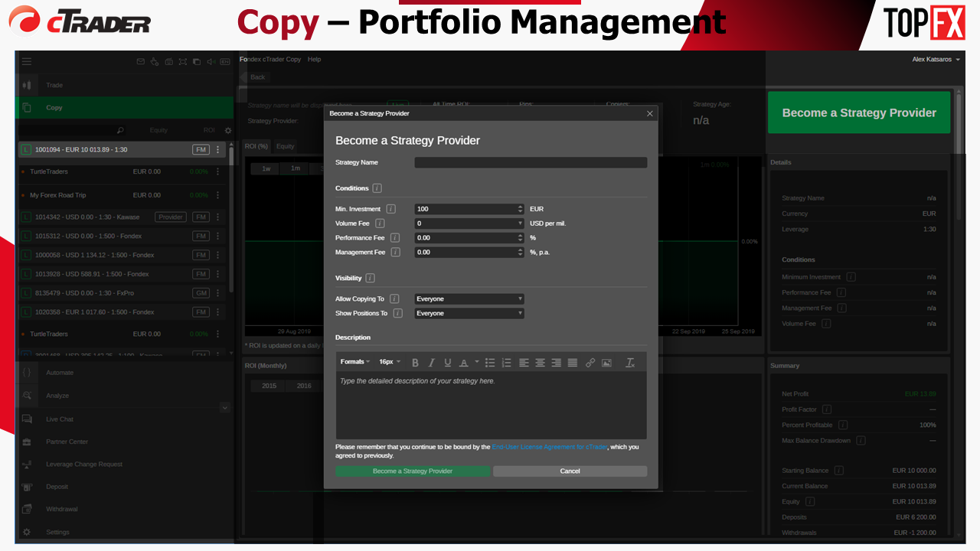The width and height of the screenshot is (980, 551).
Task: Open the Formats dropdown in the editor
Action: click(x=355, y=362)
